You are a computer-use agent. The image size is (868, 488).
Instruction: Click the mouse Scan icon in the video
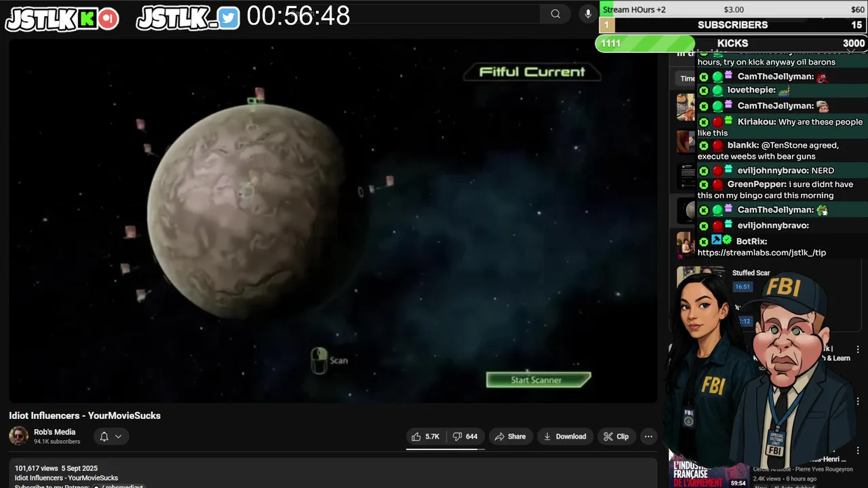point(319,361)
